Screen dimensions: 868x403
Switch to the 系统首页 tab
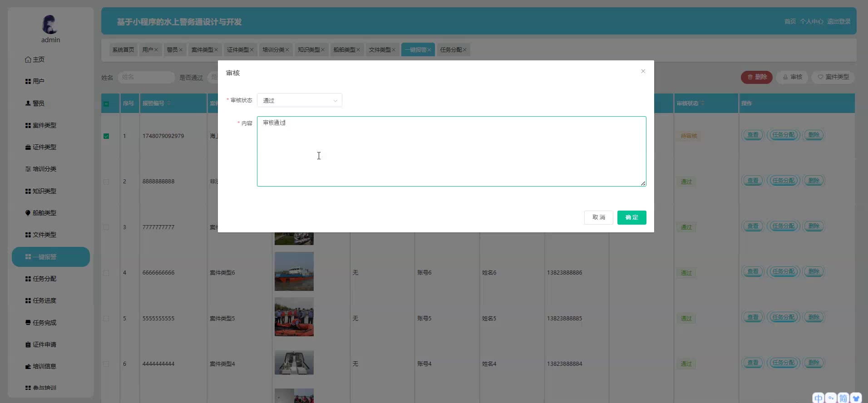coord(123,49)
